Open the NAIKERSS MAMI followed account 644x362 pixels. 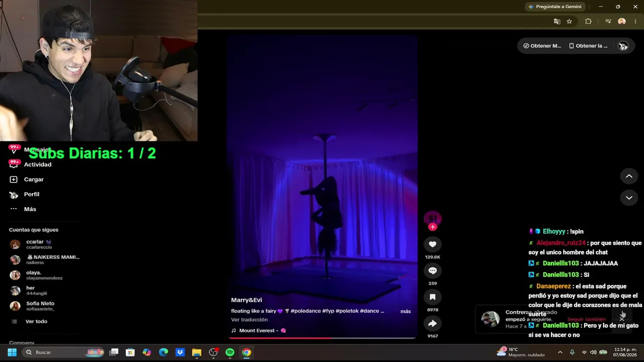pos(45,259)
